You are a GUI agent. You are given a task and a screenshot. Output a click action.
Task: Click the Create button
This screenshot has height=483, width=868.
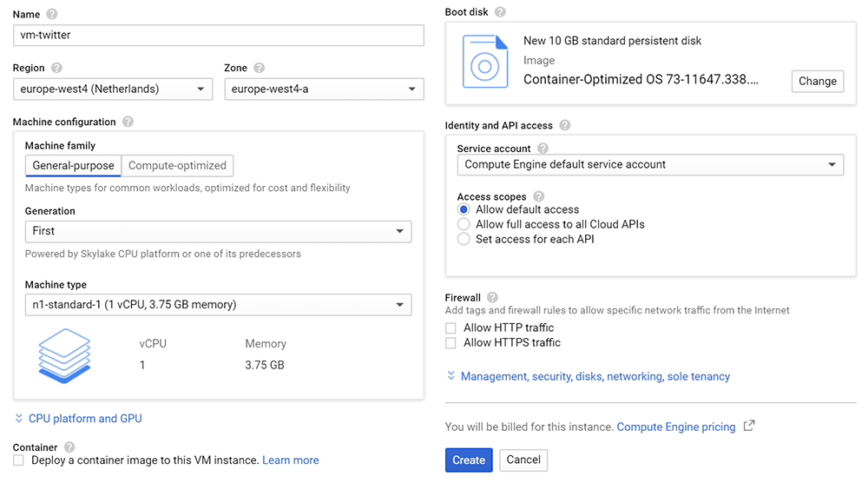click(469, 460)
